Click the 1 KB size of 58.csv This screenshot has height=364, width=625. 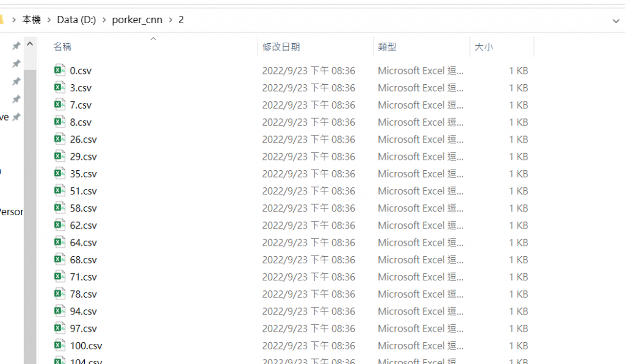coord(518,208)
